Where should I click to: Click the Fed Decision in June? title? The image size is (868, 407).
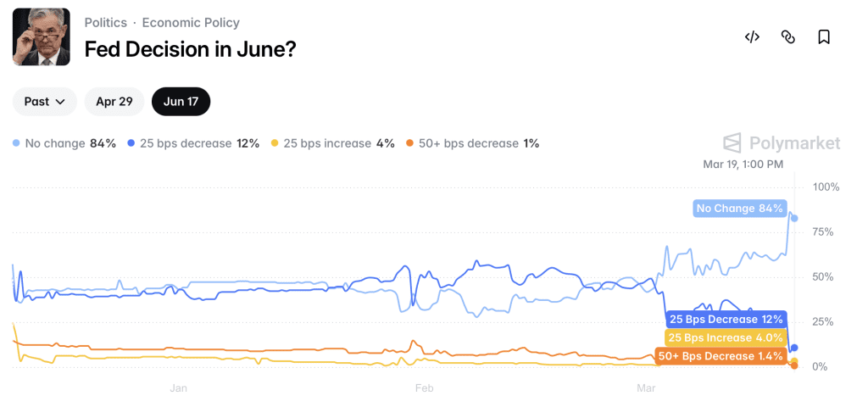190,49
